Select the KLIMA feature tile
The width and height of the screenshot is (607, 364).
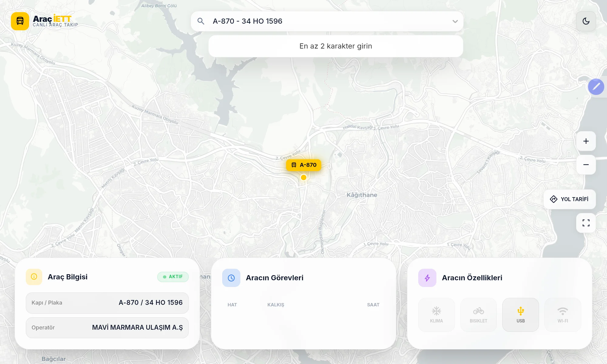coord(436,315)
